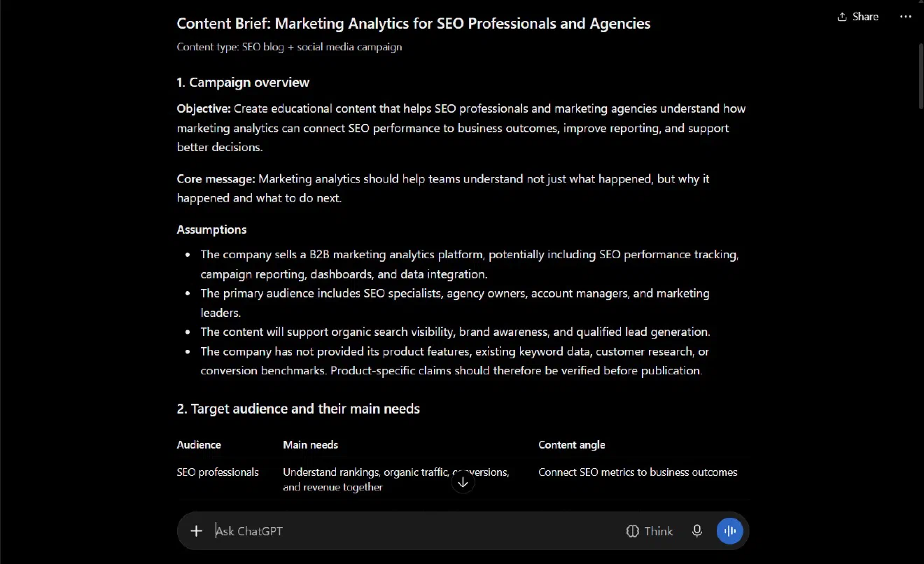This screenshot has width=924, height=564.
Task: Click the Content Brief title heading
Action: (414, 23)
